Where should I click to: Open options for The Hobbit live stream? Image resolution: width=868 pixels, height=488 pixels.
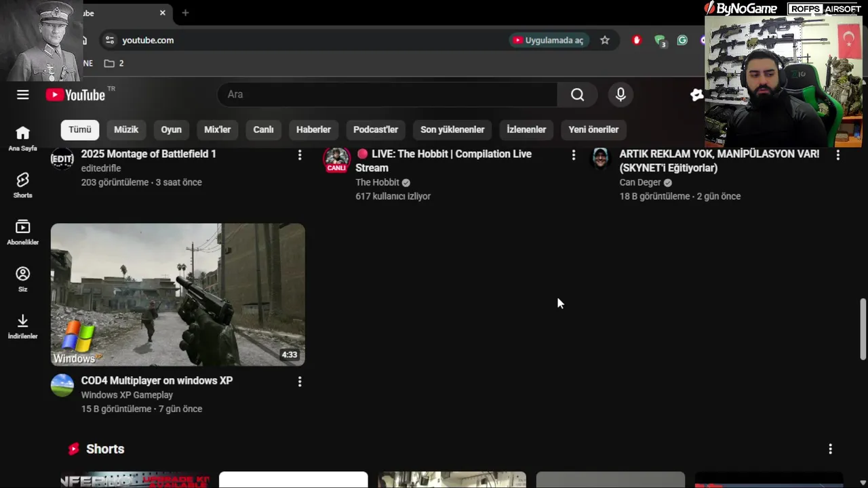point(574,155)
